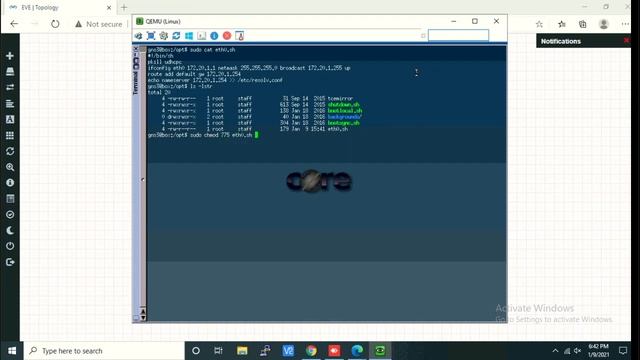The height and width of the screenshot is (360, 640).
Task: Open a new browser tab with plus button
Action: (x=124, y=7)
